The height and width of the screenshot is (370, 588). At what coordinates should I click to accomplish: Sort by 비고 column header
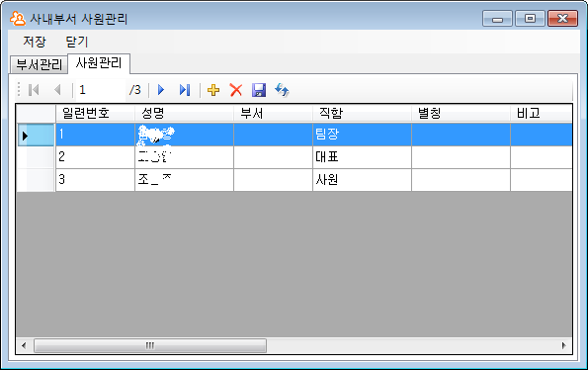coord(542,113)
